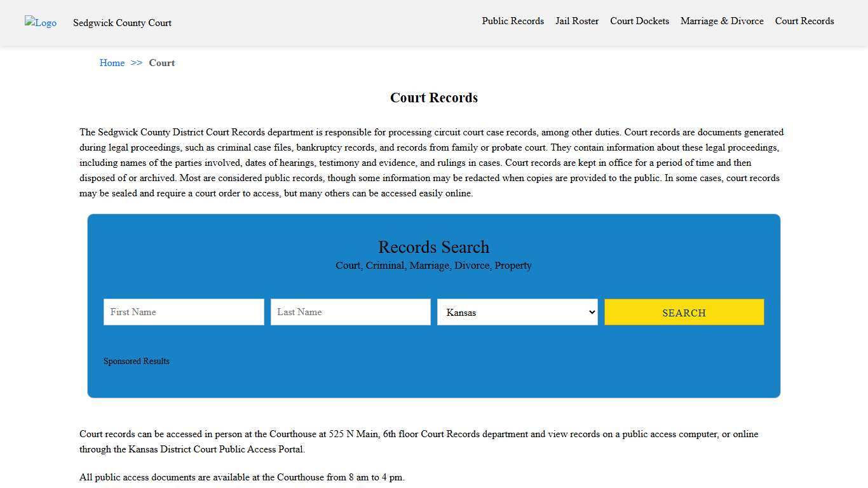This screenshot has height=488, width=868.
Task: Choose a state from the records search dropdown
Action: [x=517, y=312]
